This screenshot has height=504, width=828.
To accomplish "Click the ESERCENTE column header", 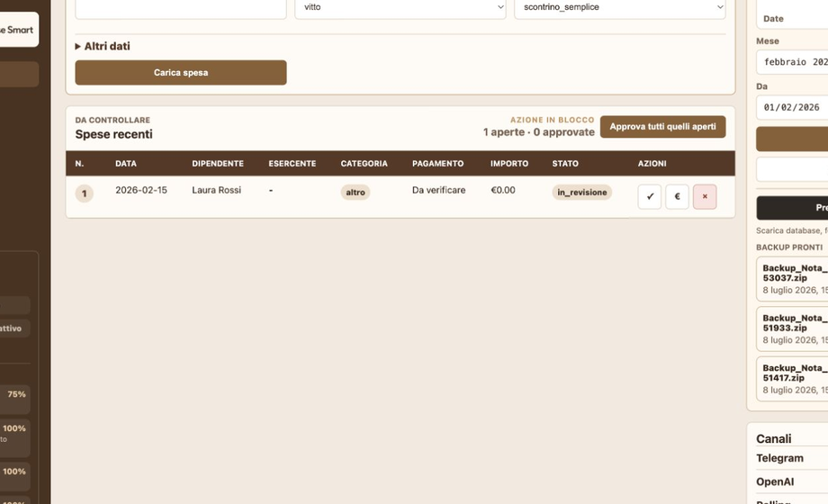I will [x=292, y=163].
